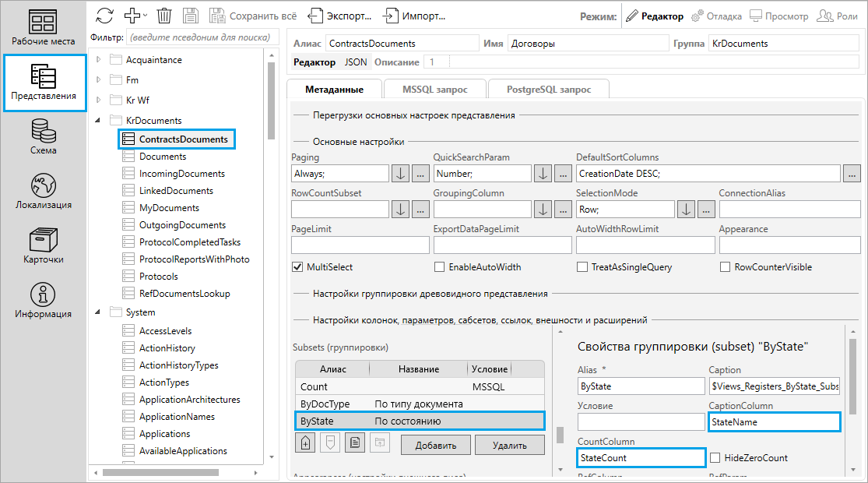Click the view filter search field
Screen dimensions: 868x483
coord(201,37)
